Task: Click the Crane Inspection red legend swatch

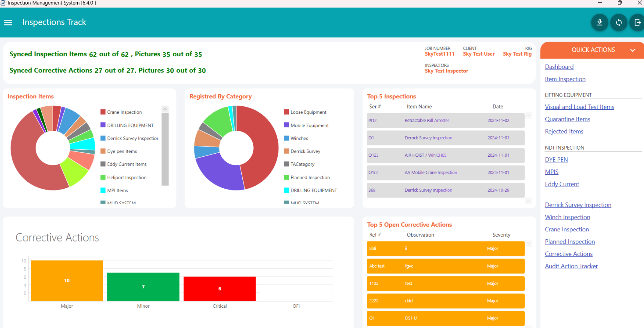Action: coord(103,112)
